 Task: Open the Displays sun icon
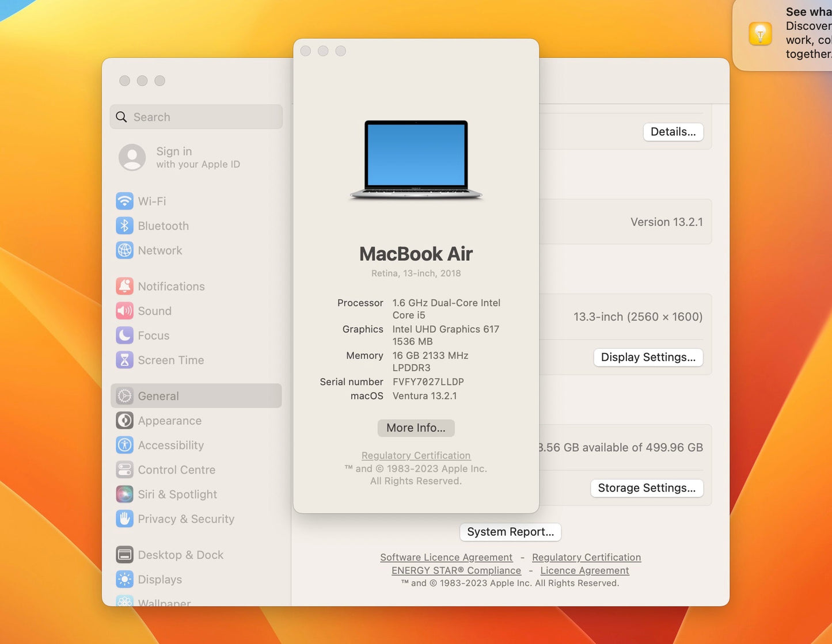(x=124, y=580)
